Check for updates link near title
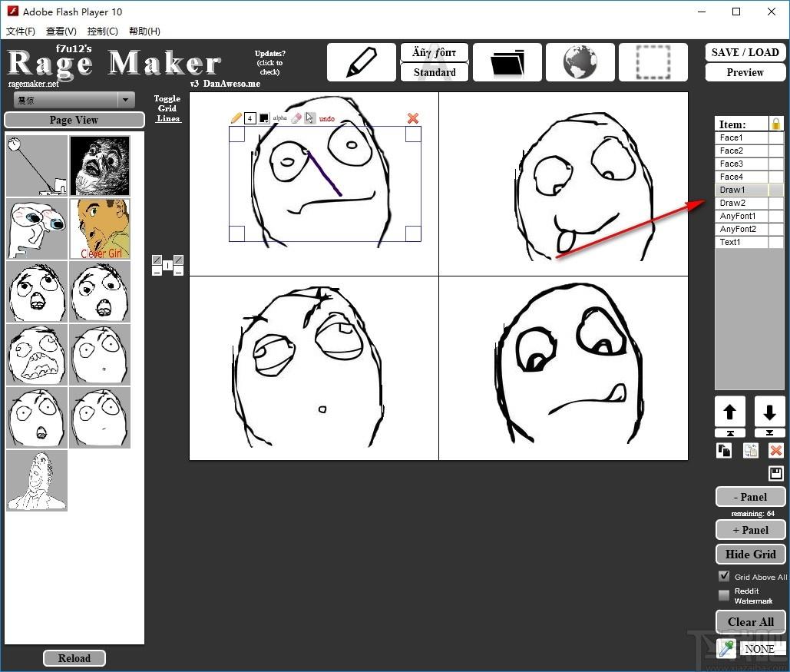790x672 pixels. [269, 62]
